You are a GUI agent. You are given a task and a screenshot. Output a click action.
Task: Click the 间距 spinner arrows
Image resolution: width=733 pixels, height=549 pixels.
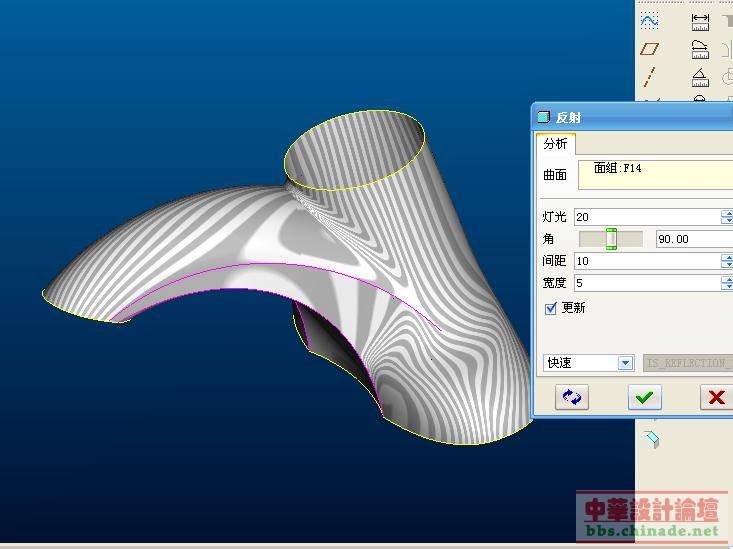[x=727, y=261]
